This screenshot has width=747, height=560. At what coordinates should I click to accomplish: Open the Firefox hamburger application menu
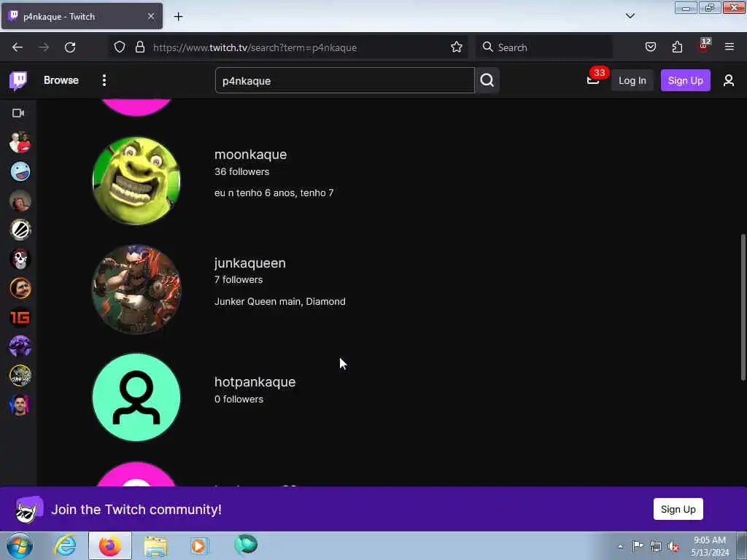[729, 47]
